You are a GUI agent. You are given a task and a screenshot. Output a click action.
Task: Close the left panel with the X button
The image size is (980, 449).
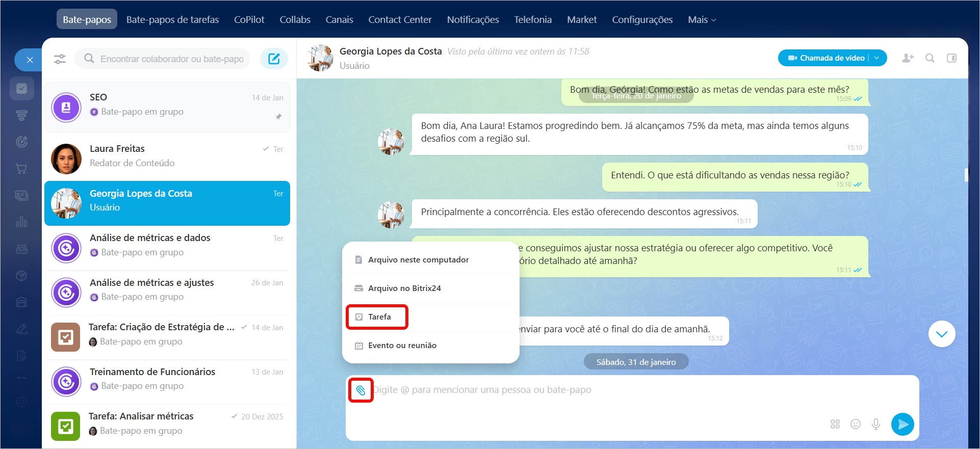[x=30, y=60]
